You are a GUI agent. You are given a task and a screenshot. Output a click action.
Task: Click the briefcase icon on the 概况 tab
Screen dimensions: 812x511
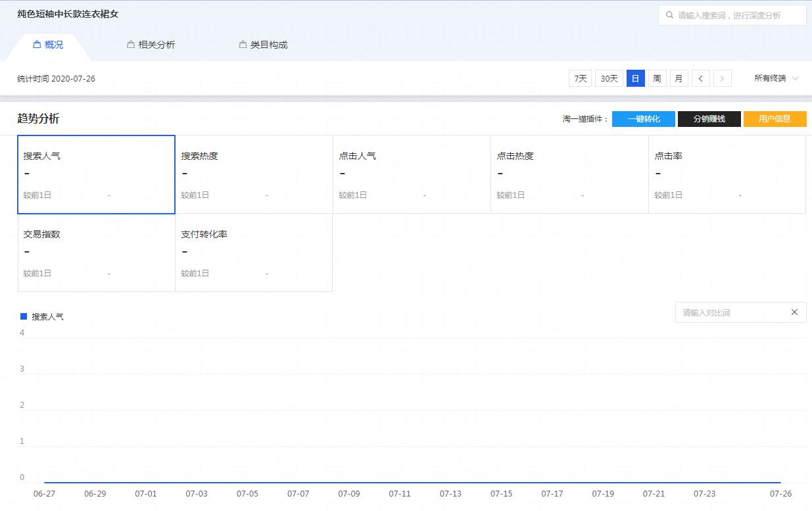[36, 45]
